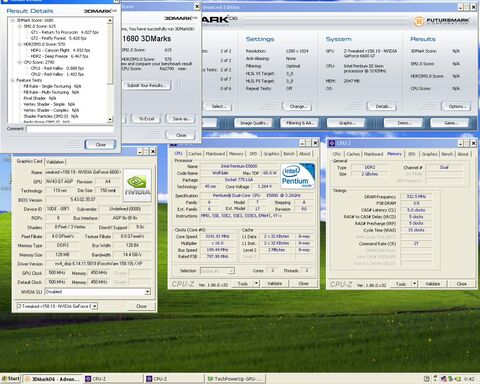The image size is (480, 384).
Task: Close the Result Details dialog with Close
Action: 100,145
